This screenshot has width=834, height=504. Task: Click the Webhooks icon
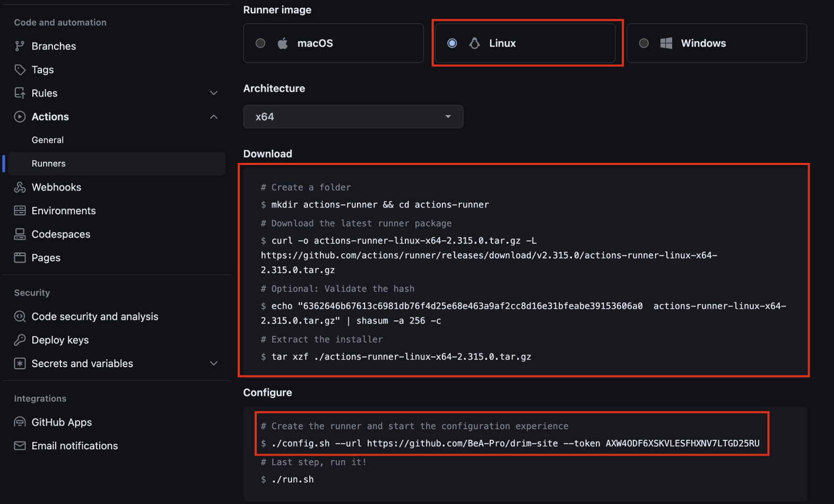coord(20,187)
